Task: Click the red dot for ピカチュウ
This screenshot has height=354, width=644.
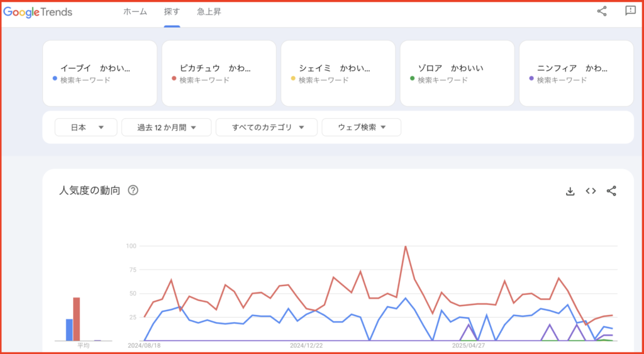Action: [x=174, y=78]
